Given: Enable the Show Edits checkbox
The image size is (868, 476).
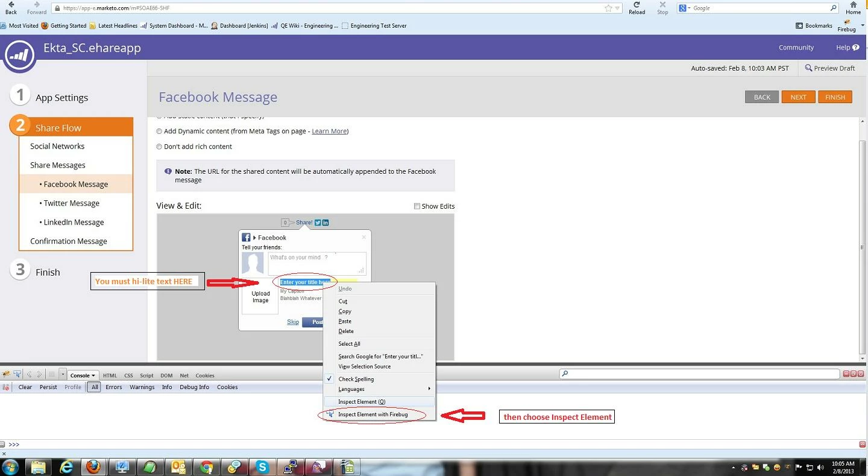Looking at the screenshot, I should (417, 206).
